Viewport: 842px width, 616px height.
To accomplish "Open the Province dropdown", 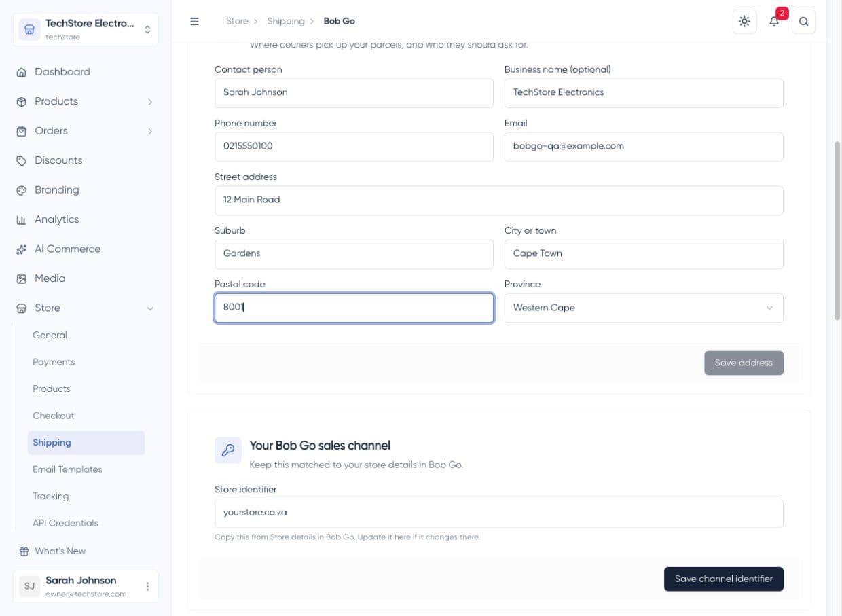I will (644, 308).
